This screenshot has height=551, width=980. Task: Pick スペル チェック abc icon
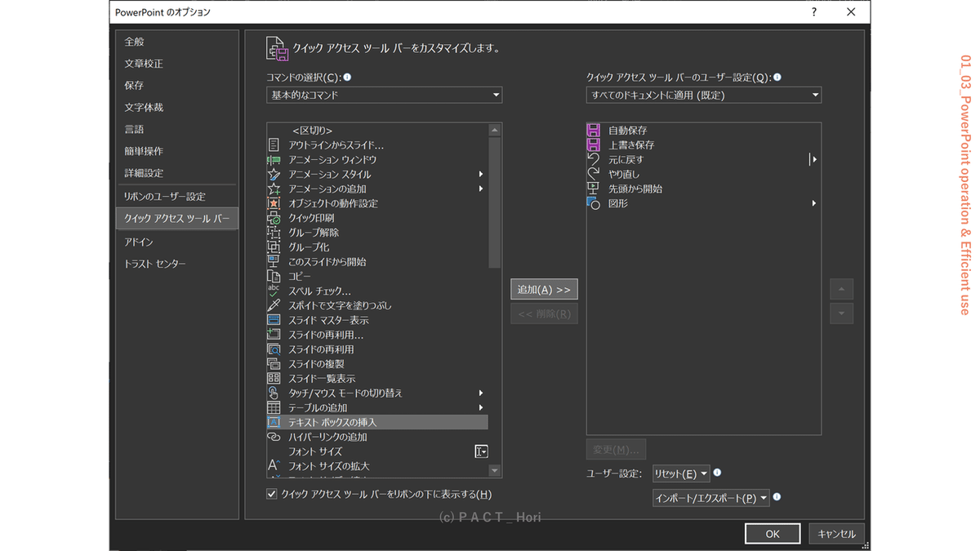coord(274,291)
